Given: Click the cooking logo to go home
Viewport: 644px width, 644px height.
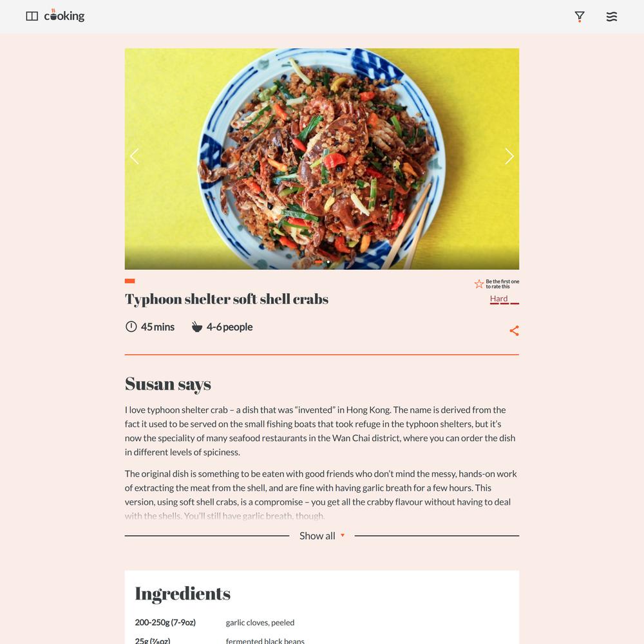Looking at the screenshot, I should click(64, 15).
